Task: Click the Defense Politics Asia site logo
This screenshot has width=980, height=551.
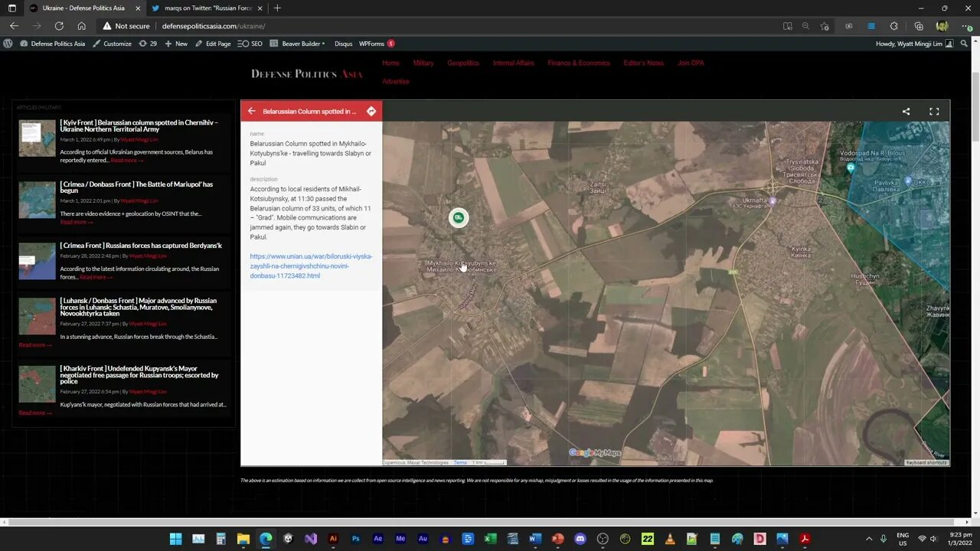Action: click(x=307, y=73)
